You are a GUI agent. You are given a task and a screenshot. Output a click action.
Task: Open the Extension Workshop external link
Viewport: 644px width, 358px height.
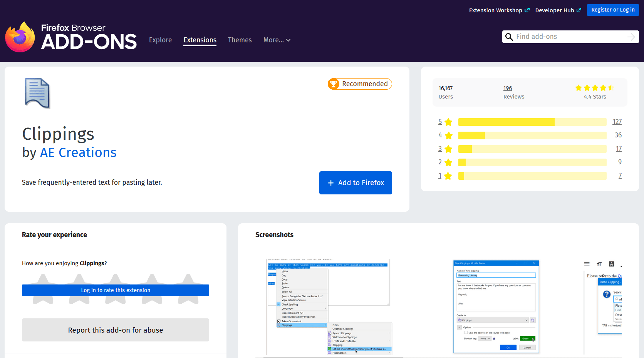[x=499, y=10]
